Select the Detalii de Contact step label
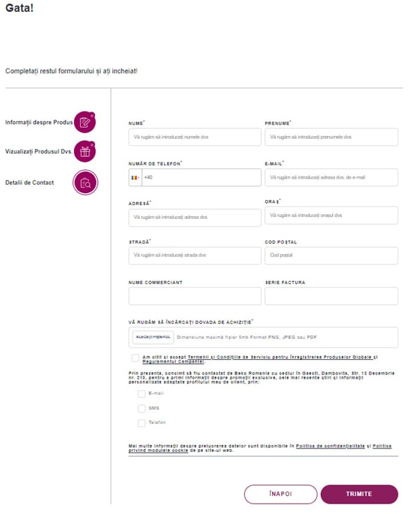420x514 pixels. click(29, 183)
